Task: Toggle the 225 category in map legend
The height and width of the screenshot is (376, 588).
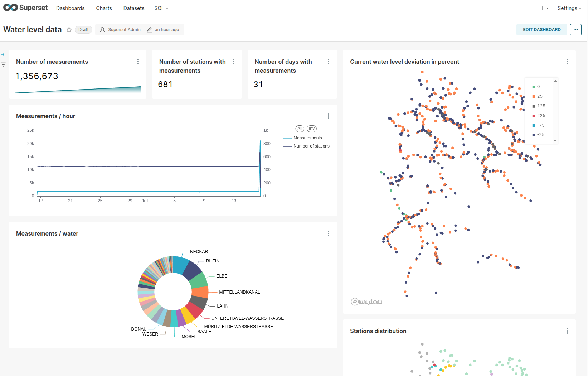Action: tap(541, 116)
